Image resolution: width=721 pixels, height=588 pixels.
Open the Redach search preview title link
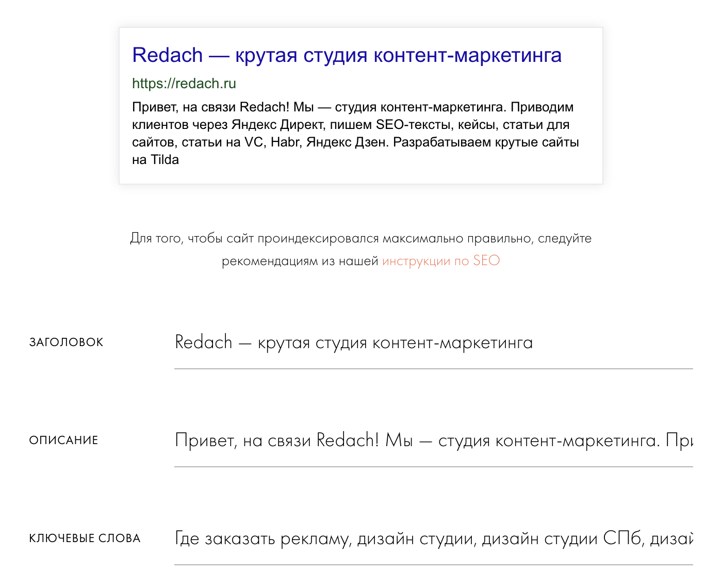[347, 55]
